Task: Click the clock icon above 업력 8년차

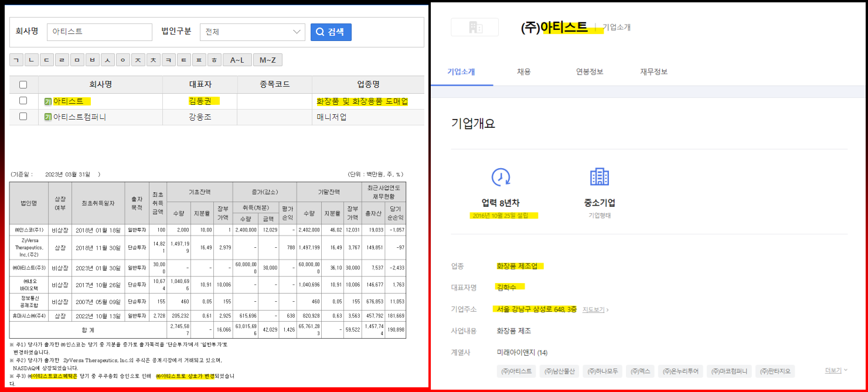Action: 502,176
